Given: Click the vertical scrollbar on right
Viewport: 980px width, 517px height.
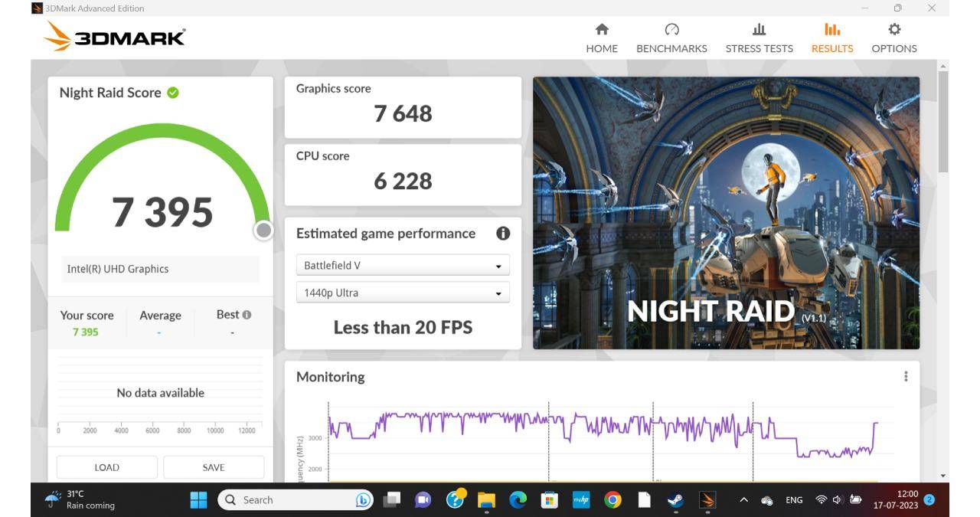Looking at the screenshot, I should pos(942,123).
